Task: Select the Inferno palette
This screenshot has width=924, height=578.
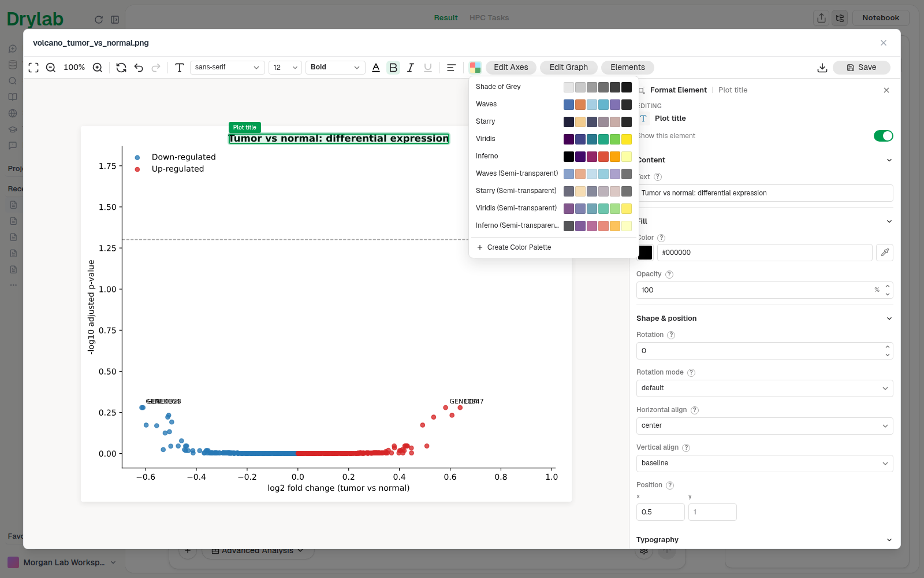Action: click(x=553, y=156)
